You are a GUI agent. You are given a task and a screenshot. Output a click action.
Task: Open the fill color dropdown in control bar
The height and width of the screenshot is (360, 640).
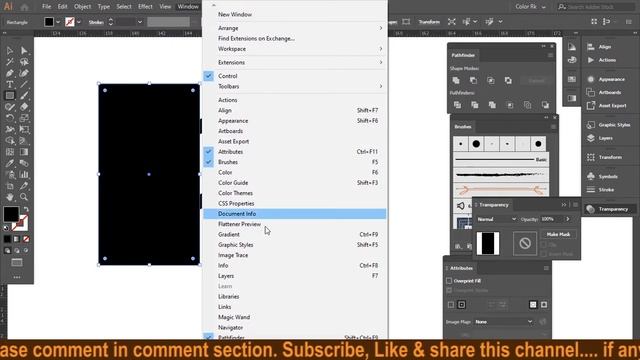(58, 22)
